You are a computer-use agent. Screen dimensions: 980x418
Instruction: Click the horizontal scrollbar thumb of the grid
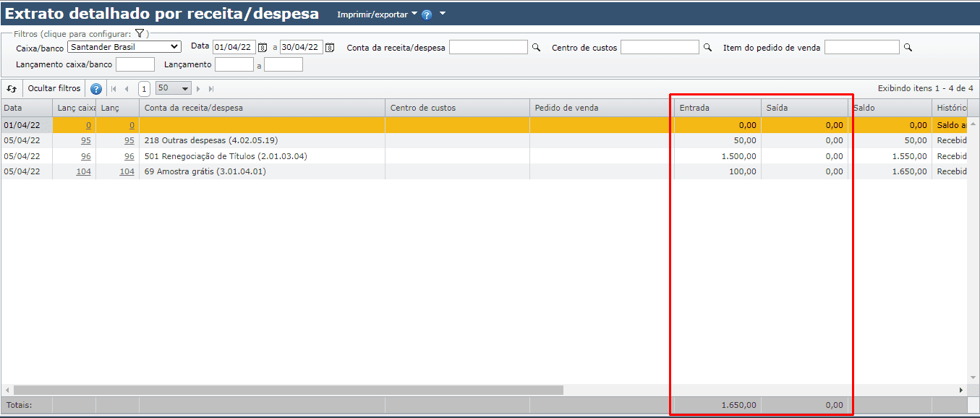[x=288, y=390]
